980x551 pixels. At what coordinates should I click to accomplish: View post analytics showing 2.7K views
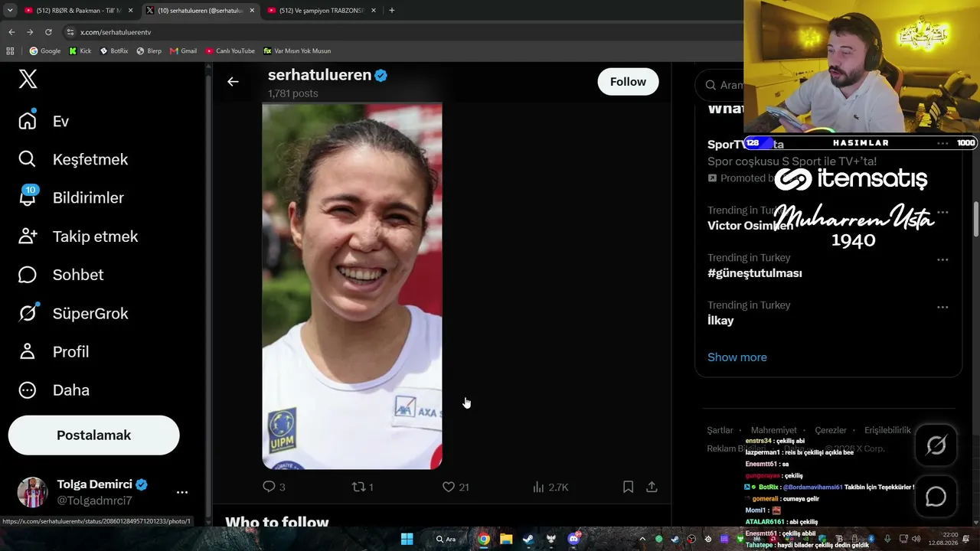click(538, 487)
